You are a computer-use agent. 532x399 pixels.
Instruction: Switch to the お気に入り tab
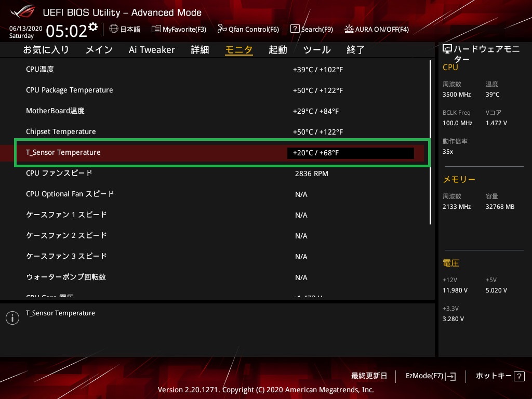point(46,50)
